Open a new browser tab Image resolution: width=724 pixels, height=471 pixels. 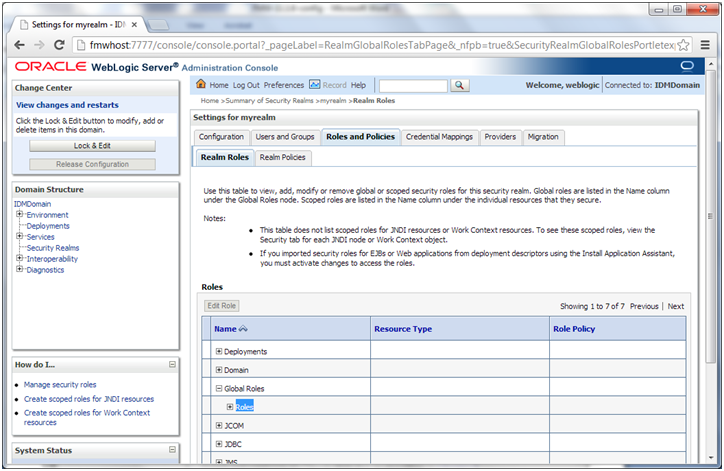tap(158, 24)
